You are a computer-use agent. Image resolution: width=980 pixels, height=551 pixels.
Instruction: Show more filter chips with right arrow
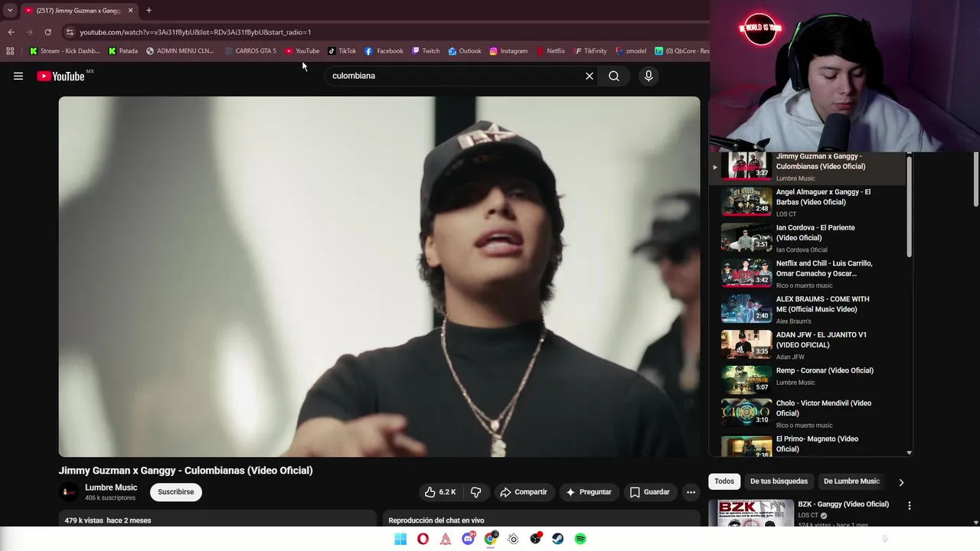tap(901, 482)
